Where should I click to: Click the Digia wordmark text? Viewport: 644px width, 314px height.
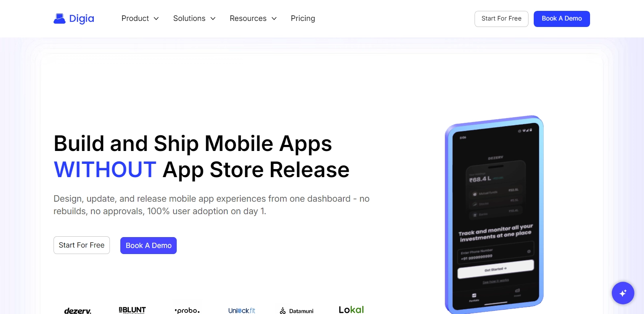[82, 19]
